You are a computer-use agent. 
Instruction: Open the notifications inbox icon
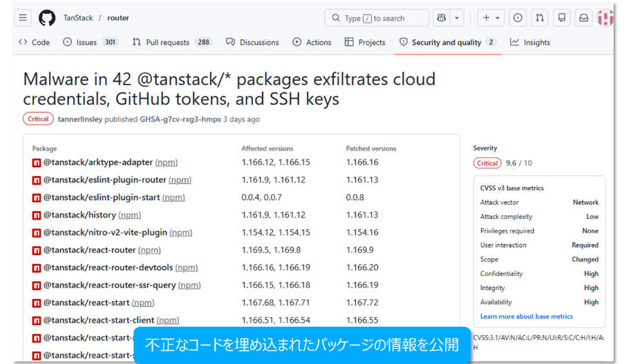pyautogui.click(x=583, y=18)
